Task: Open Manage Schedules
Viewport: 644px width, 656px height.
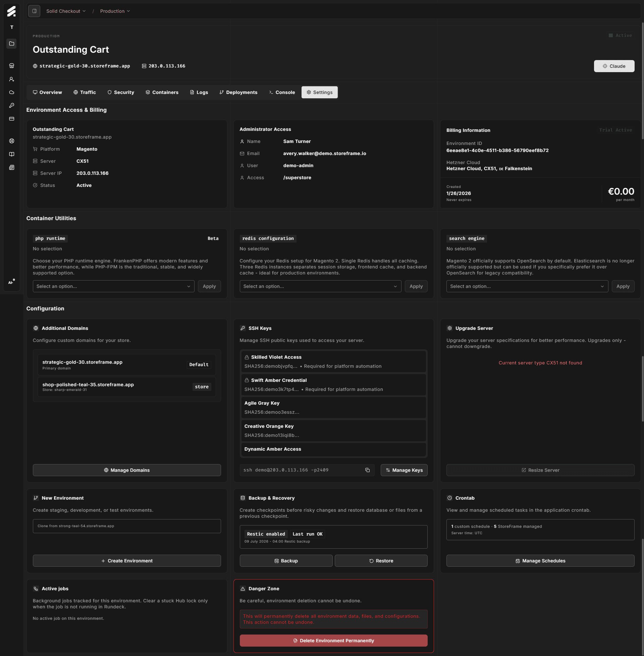Action: (540, 561)
